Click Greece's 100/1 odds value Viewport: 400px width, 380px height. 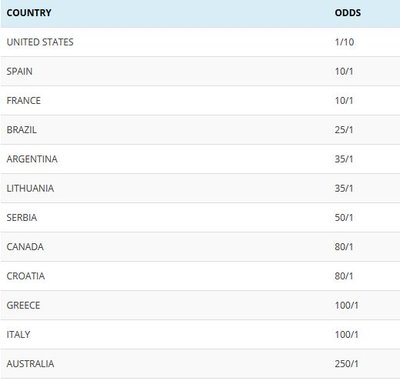click(347, 305)
